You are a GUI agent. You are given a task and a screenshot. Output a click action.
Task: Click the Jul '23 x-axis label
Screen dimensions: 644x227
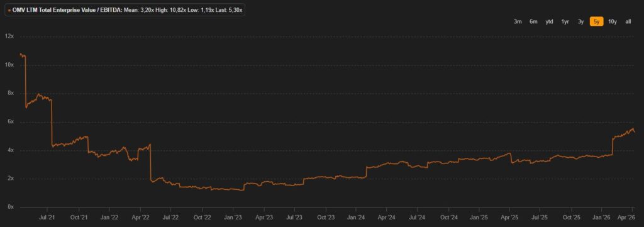point(294,217)
